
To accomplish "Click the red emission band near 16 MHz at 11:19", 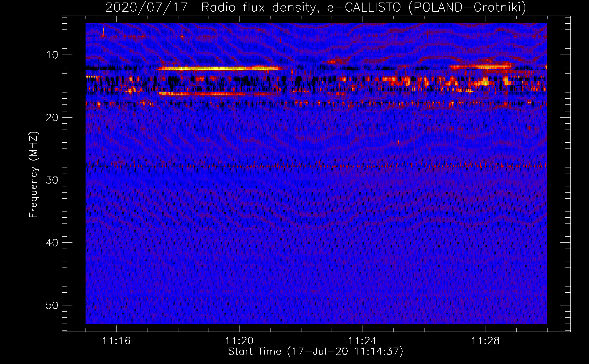I will [x=218, y=94].
